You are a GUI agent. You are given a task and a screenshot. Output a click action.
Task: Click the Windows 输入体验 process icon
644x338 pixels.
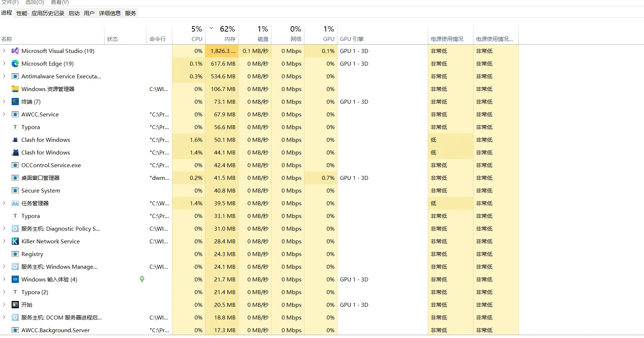tap(15, 280)
